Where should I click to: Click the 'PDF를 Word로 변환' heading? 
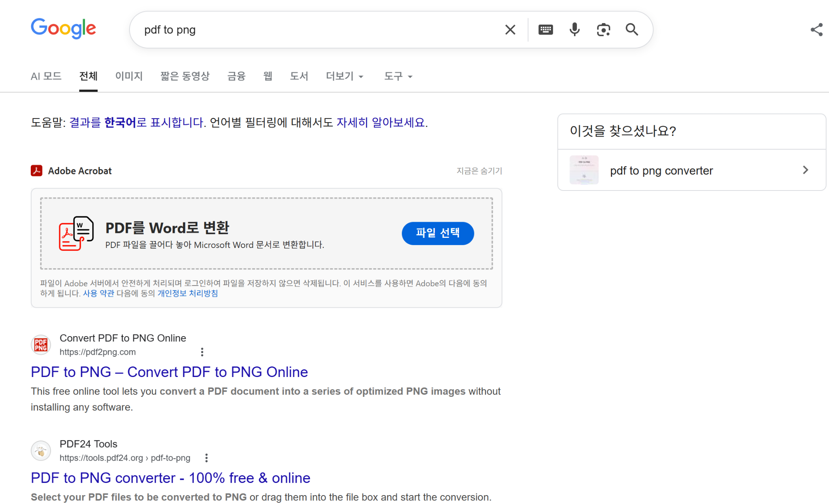coord(167,228)
